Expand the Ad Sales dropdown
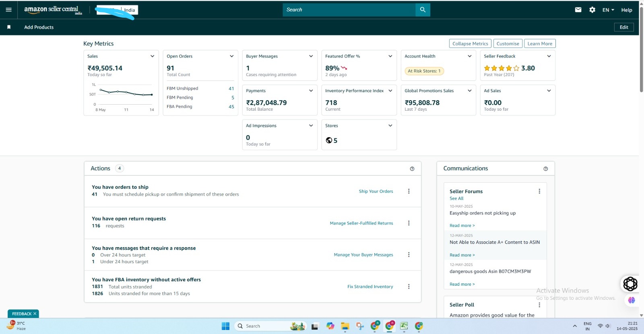The width and height of the screenshot is (644, 334). tap(549, 91)
